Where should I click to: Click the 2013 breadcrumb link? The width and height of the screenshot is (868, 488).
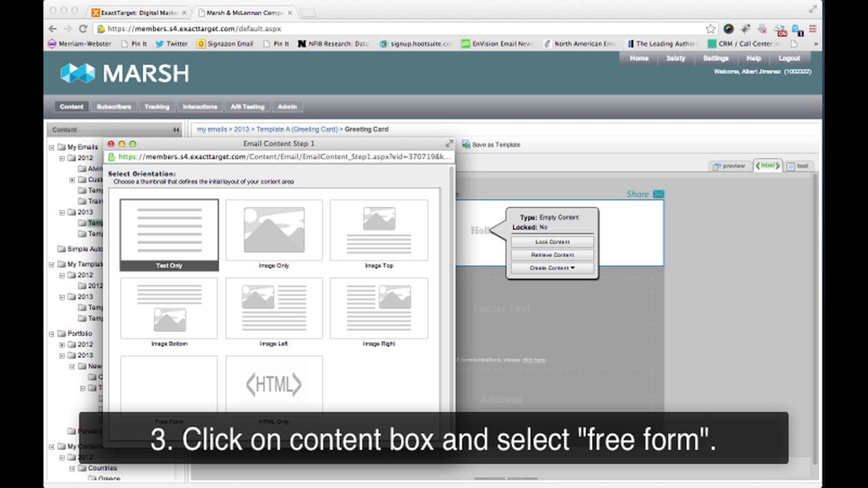click(x=241, y=129)
